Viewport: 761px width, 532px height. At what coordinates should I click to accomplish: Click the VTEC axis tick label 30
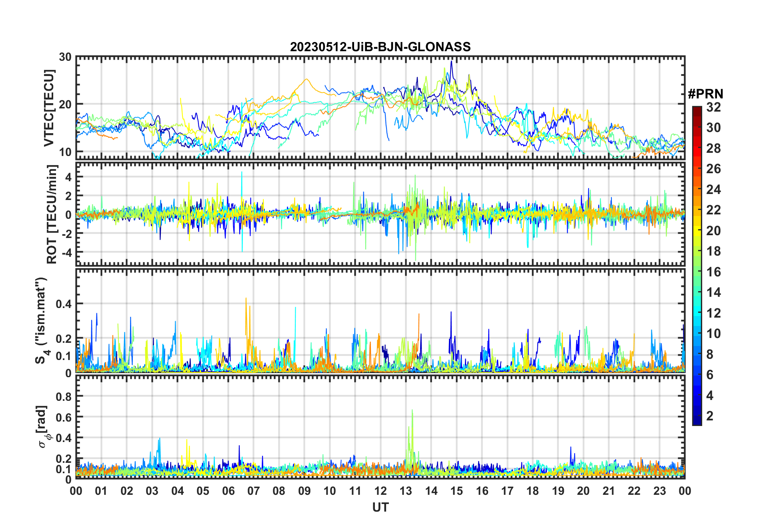[x=65, y=57]
